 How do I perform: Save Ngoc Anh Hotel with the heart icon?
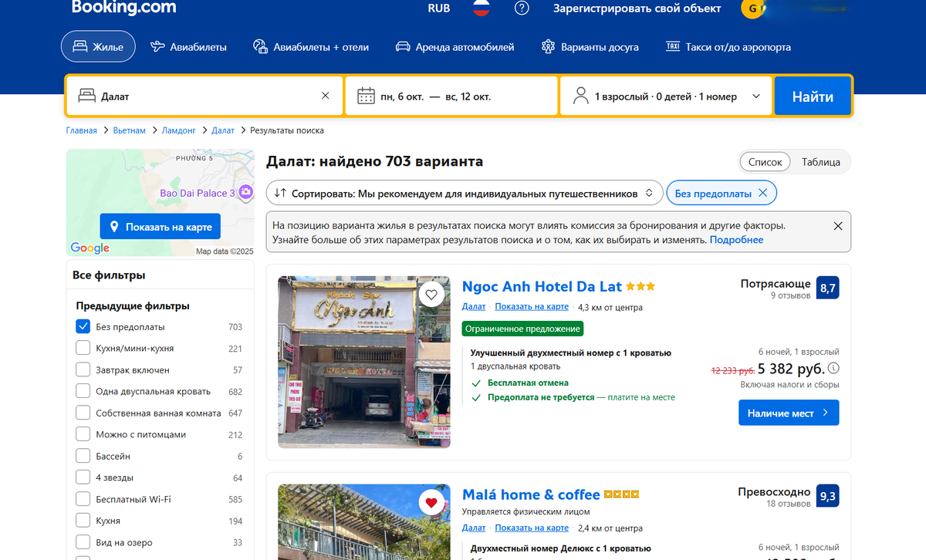(431, 295)
